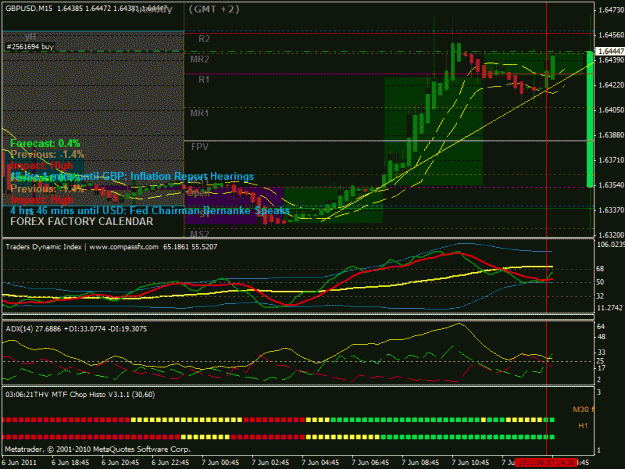Click the FOREX FACTORY CALENDAR heading
Screen dimensions: 625x469
coord(82,222)
